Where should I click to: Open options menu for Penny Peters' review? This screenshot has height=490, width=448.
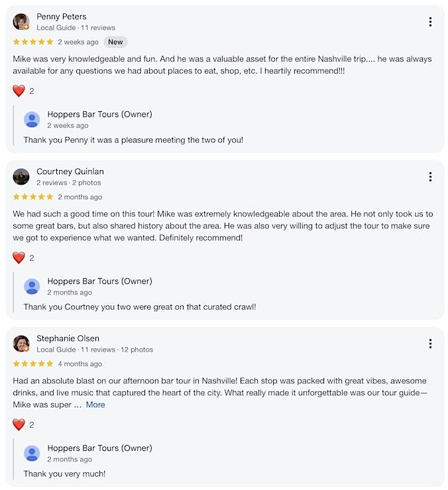430,22
